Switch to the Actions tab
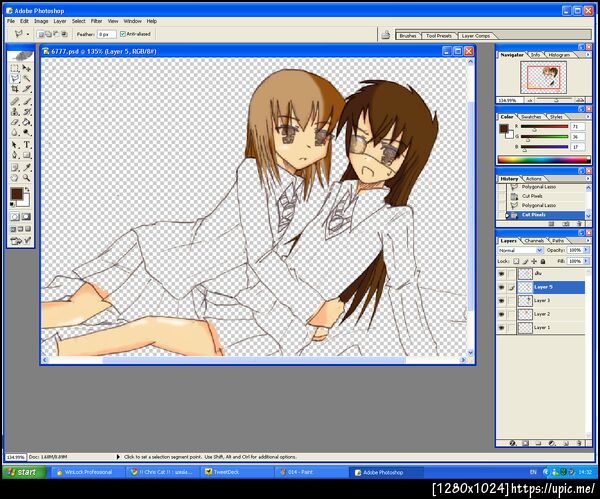This screenshot has width=600, height=499. (533, 179)
